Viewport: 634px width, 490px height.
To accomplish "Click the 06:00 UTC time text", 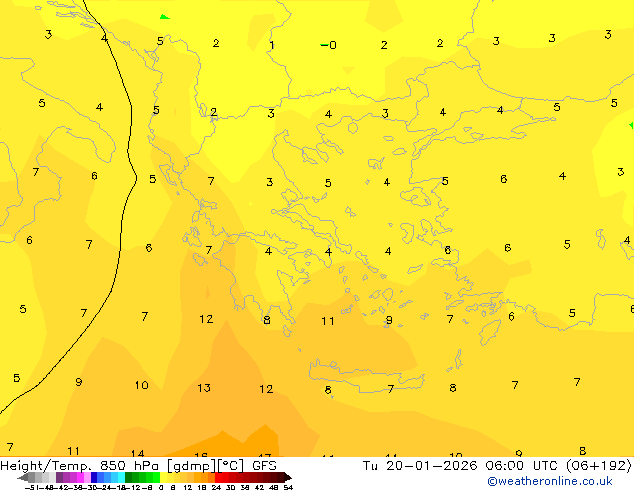I will (524, 465).
